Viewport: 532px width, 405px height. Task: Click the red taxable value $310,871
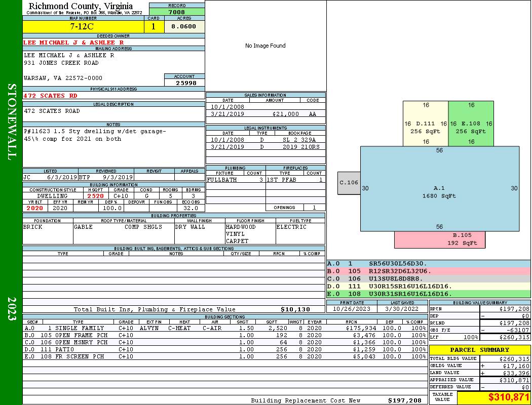(509, 397)
